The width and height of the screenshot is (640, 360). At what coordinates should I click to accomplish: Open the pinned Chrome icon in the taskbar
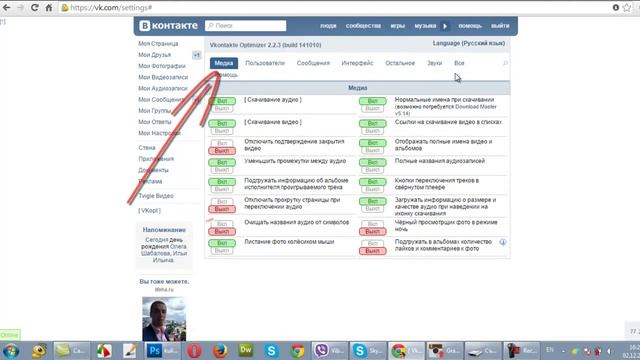[x=297, y=351]
